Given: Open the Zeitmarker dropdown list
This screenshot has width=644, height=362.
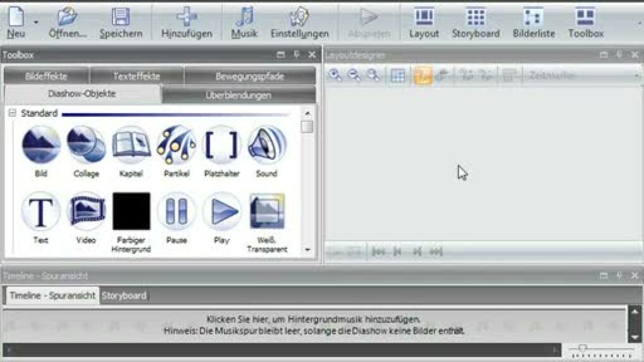Looking at the screenshot, I should [x=636, y=76].
